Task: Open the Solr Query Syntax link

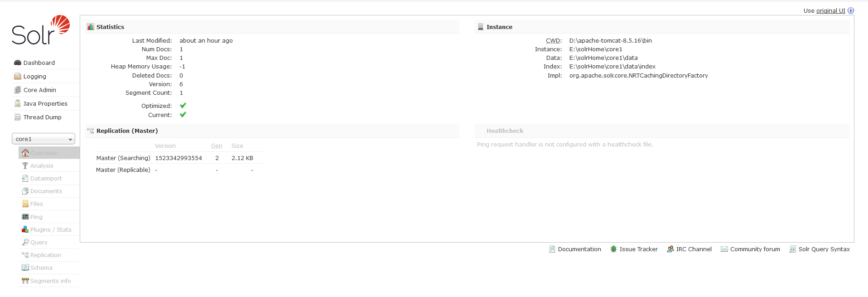Action: (824, 249)
